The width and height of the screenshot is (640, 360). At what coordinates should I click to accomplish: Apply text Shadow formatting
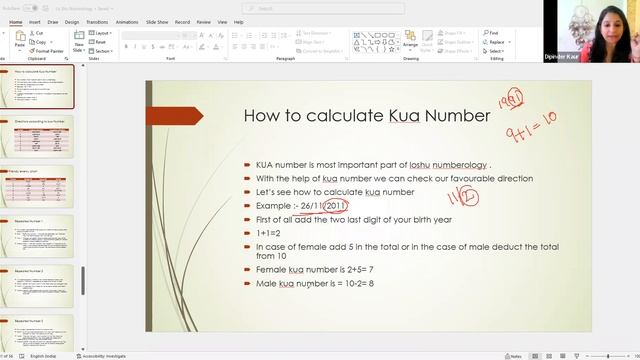point(153,47)
